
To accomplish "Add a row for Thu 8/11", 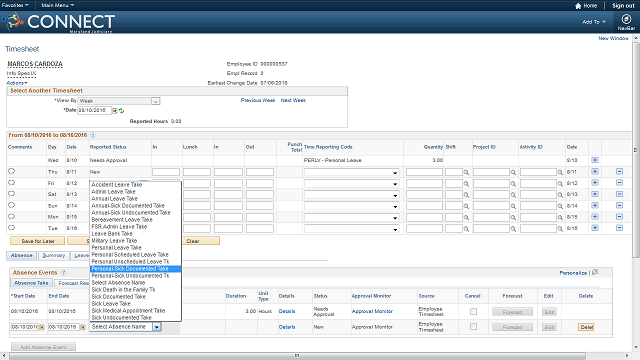I will point(595,171).
